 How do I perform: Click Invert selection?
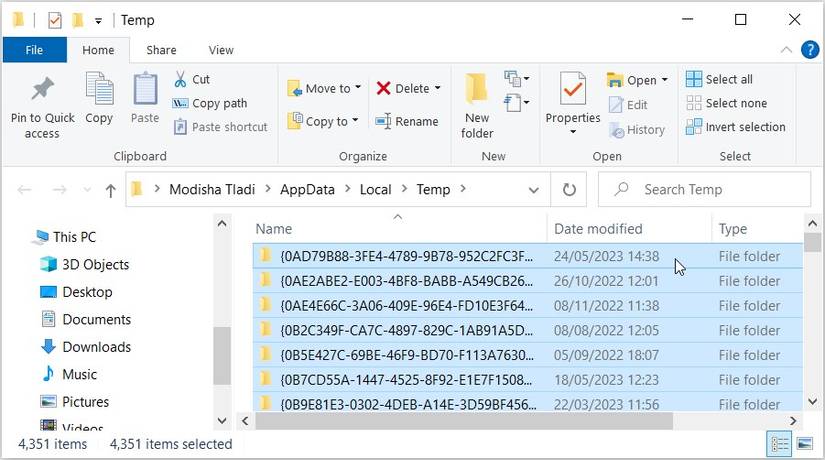click(736, 127)
